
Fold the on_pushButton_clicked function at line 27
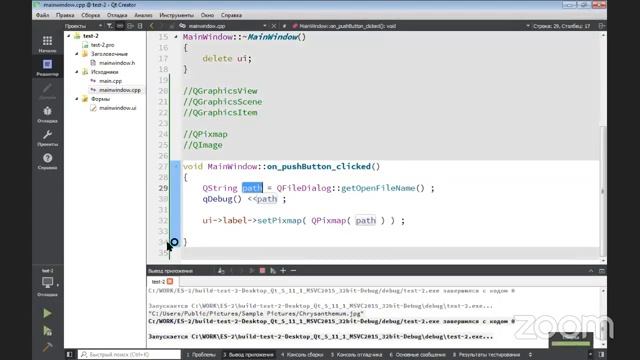tap(176, 167)
